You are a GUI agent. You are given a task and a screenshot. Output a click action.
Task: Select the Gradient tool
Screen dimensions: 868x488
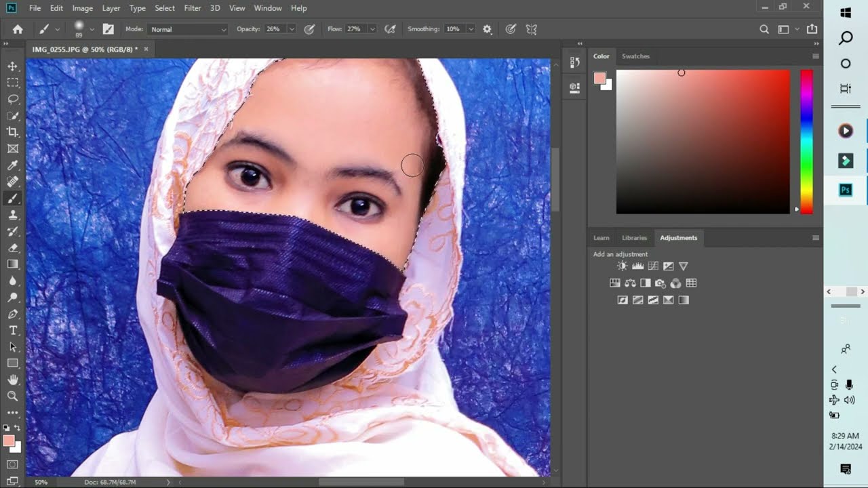12,264
